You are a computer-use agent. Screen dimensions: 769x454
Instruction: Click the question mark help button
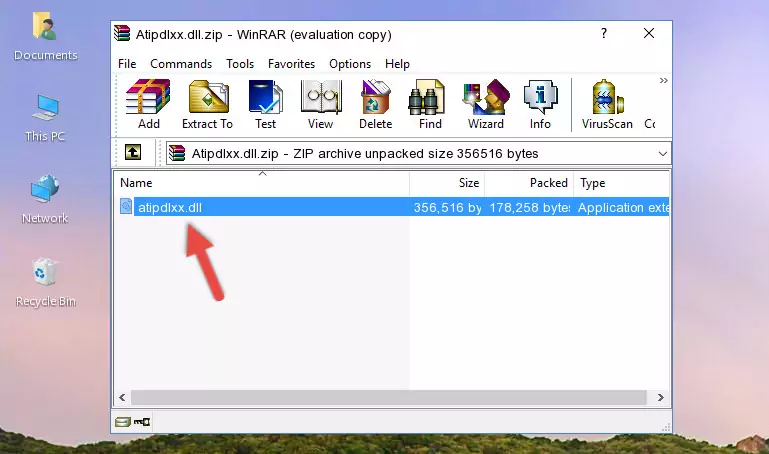[x=604, y=33]
